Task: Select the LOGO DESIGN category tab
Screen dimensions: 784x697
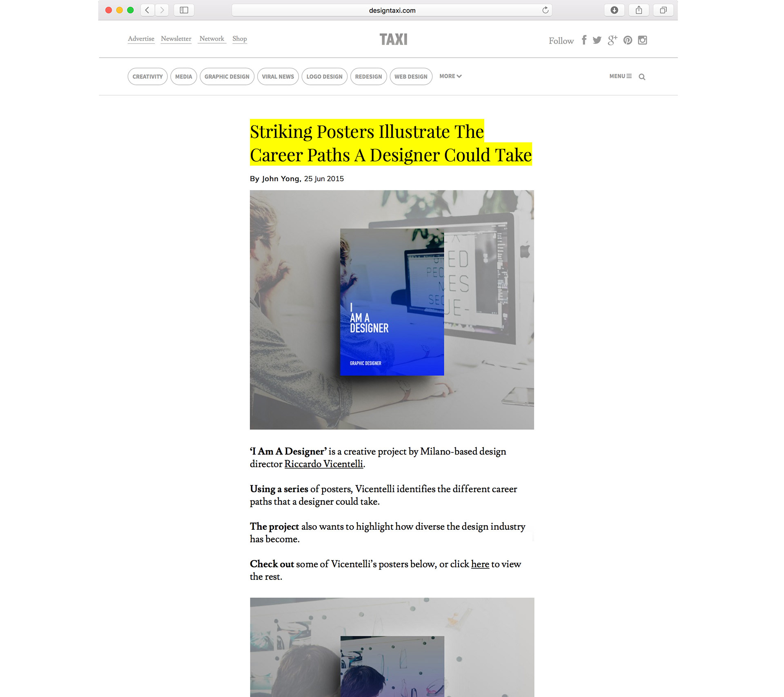Action: coord(325,76)
